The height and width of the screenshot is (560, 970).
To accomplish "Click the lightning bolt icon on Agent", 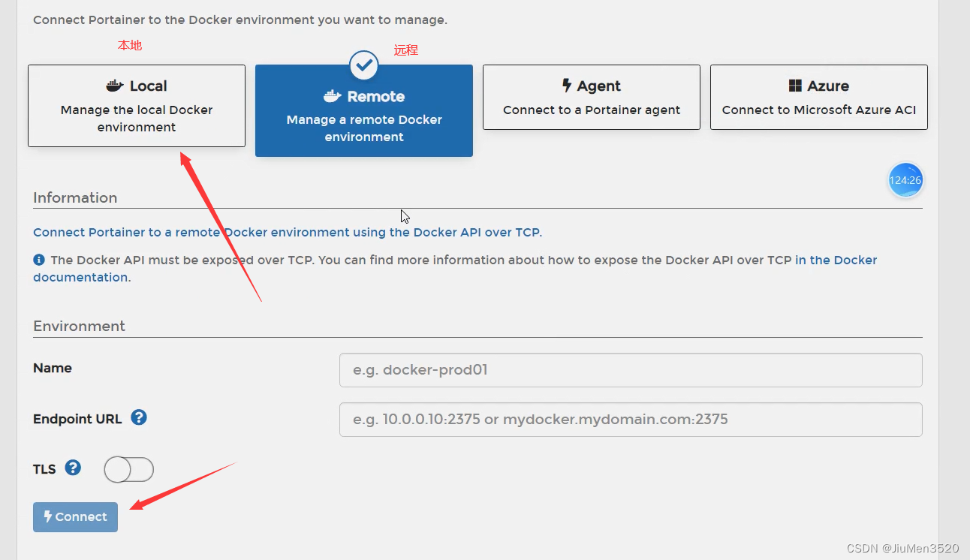I will click(567, 86).
